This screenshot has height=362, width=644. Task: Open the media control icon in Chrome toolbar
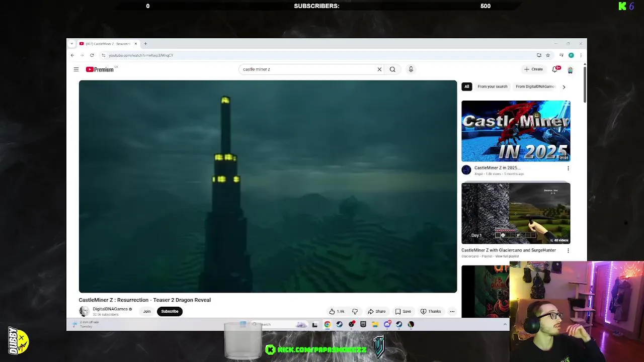click(561, 55)
